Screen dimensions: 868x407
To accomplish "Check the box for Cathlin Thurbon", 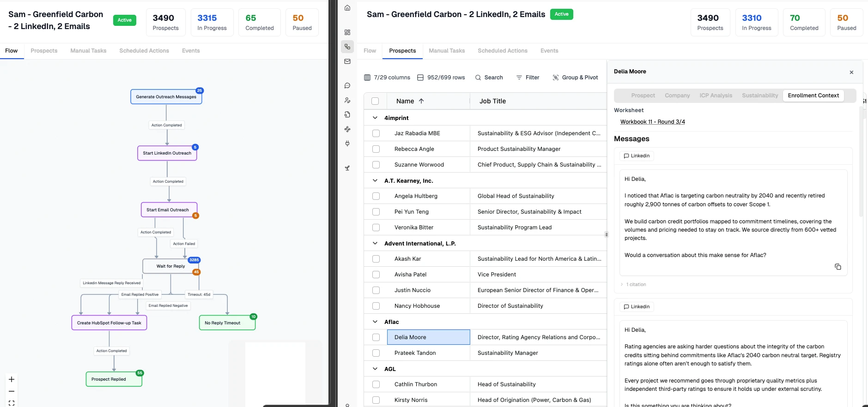I will [x=376, y=384].
